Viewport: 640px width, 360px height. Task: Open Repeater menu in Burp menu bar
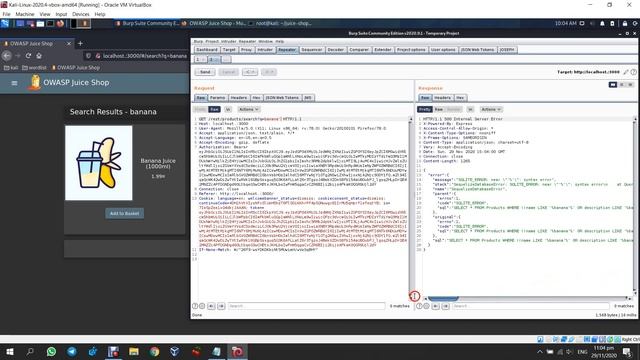click(247, 41)
